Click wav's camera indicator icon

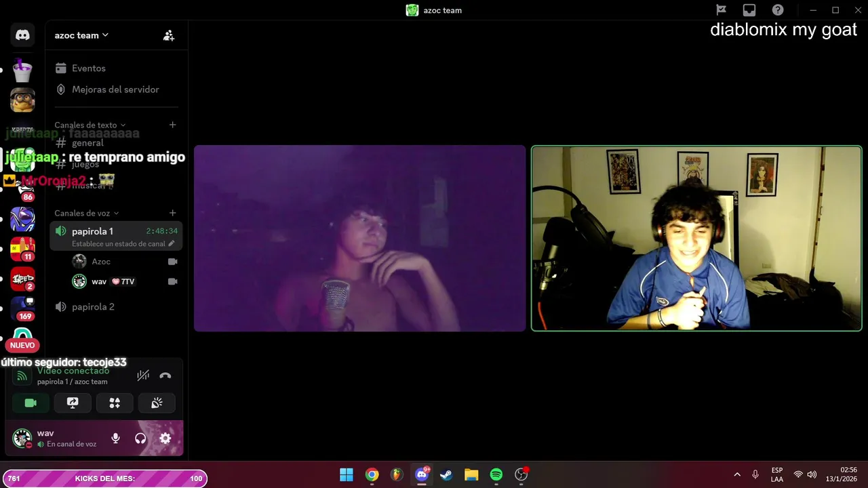pyautogui.click(x=172, y=281)
